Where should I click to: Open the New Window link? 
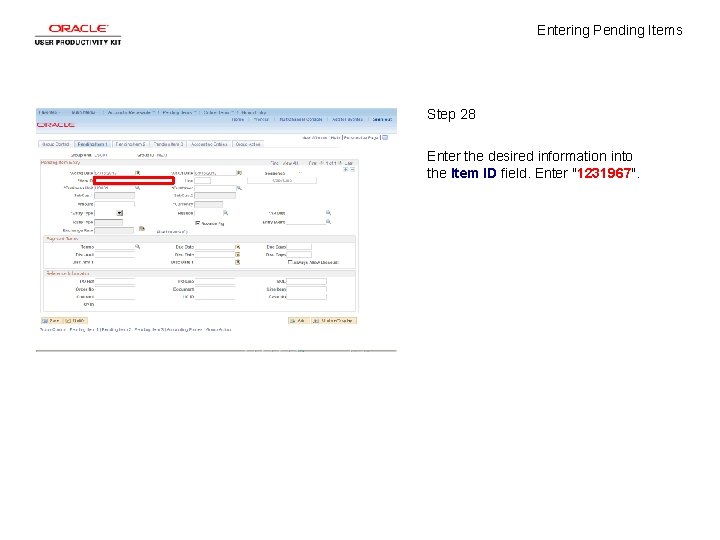[x=315, y=137]
